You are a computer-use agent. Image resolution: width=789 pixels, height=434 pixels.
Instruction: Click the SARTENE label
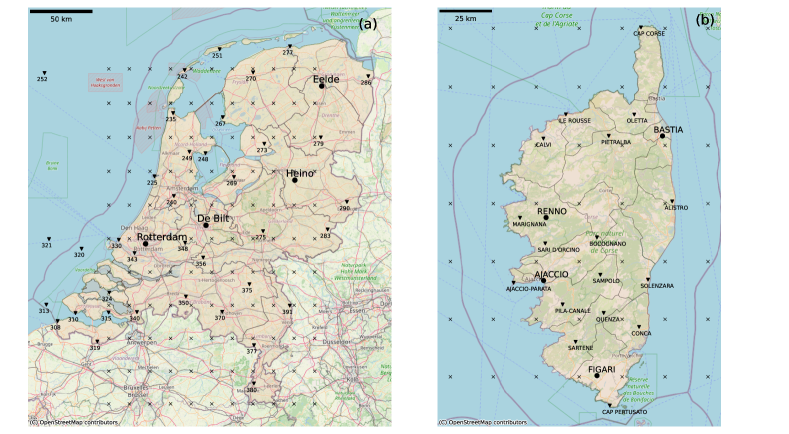(580, 348)
